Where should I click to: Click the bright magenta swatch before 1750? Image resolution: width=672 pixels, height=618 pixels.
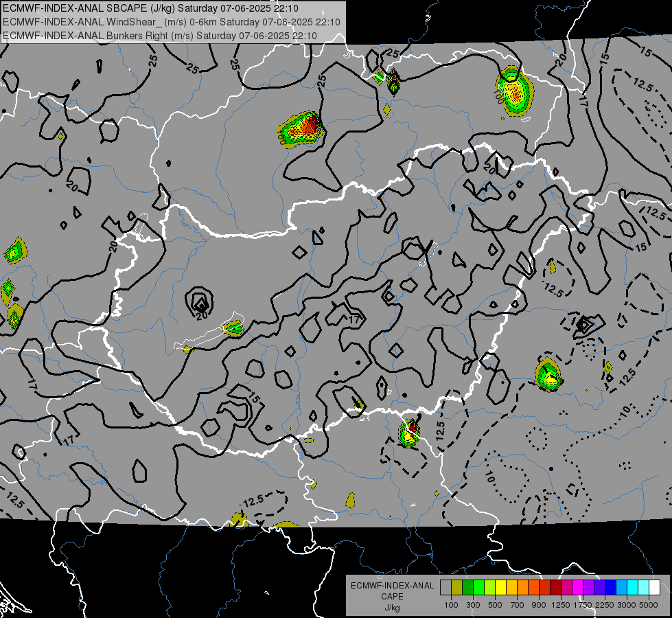577,587
